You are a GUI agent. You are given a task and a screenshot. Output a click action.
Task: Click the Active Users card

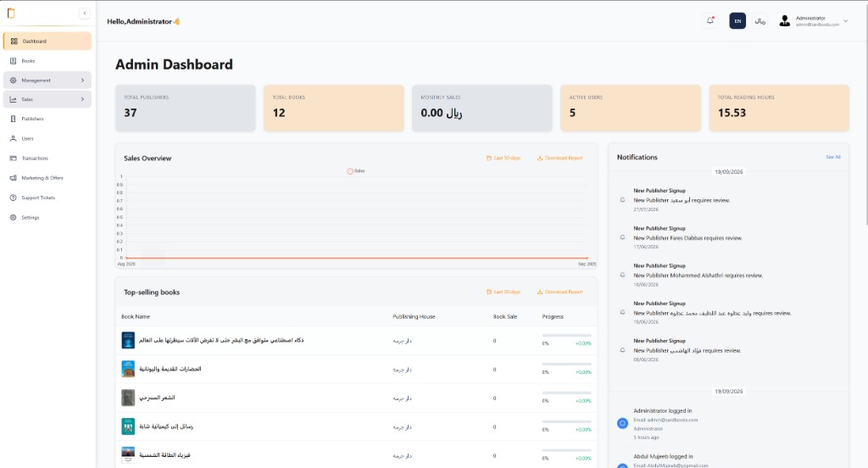tap(631, 108)
